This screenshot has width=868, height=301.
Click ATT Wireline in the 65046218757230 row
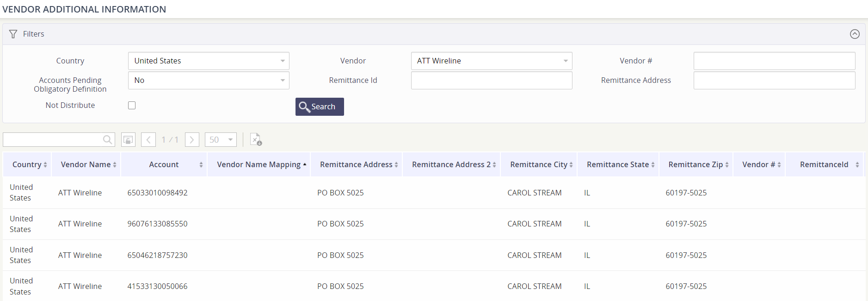coord(80,255)
